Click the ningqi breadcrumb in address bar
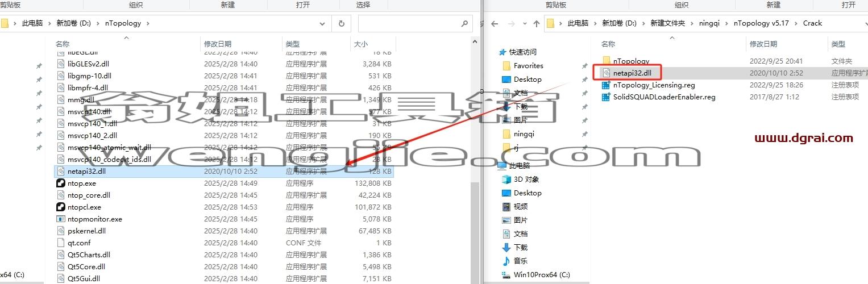Image resolution: width=868 pixels, height=284 pixels. (709, 23)
